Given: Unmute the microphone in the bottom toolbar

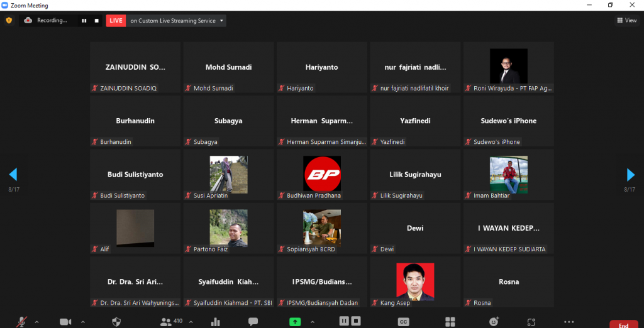Looking at the screenshot, I should [x=22, y=322].
